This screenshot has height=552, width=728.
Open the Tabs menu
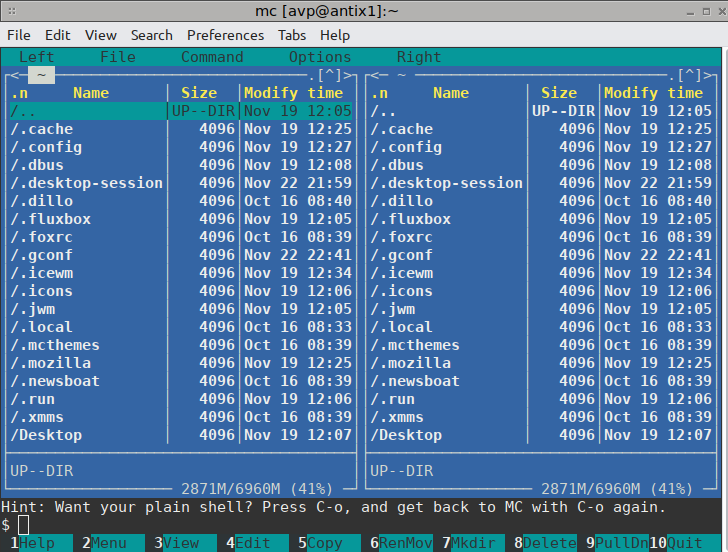[292, 35]
